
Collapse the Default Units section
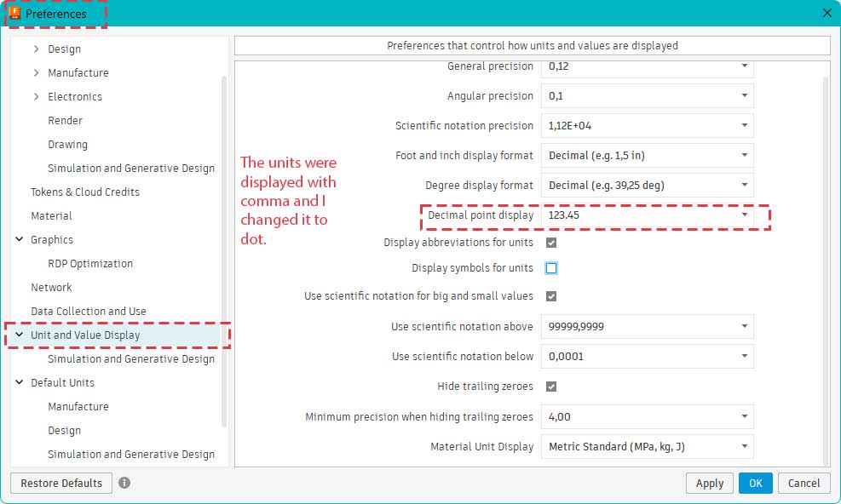19,382
